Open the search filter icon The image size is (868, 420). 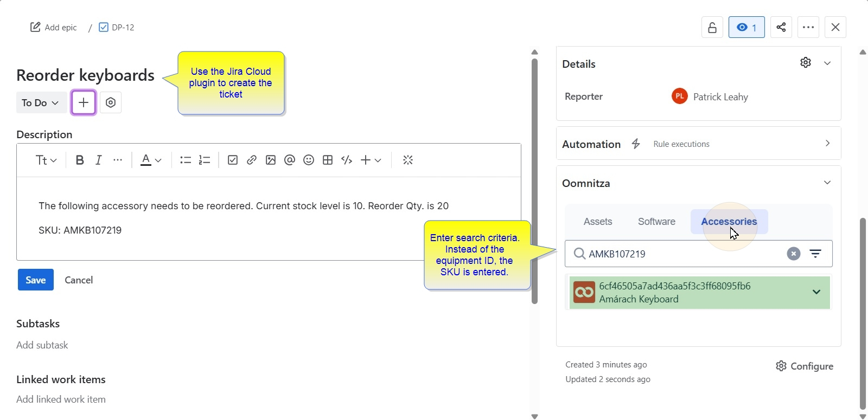(x=815, y=254)
